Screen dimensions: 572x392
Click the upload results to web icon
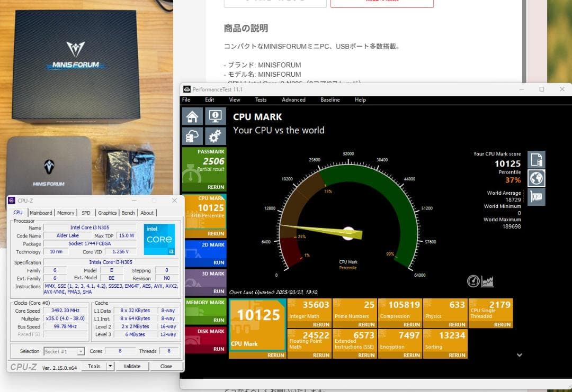(192, 136)
